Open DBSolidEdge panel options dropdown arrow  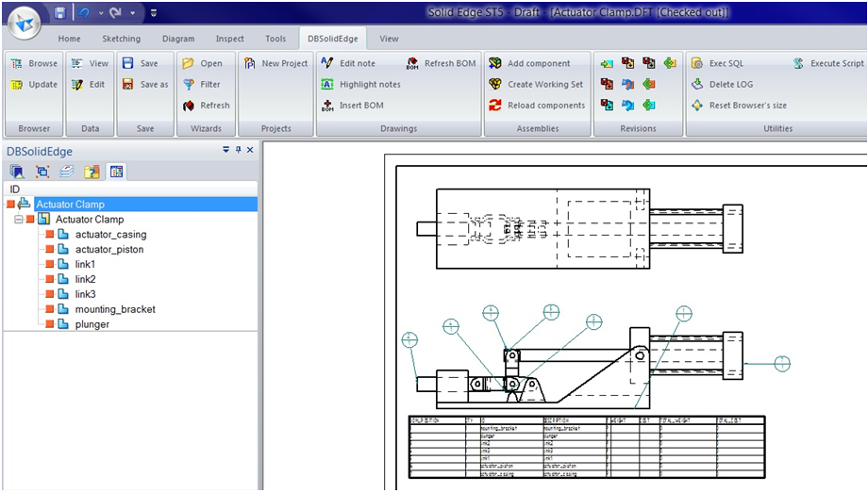[225, 150]
